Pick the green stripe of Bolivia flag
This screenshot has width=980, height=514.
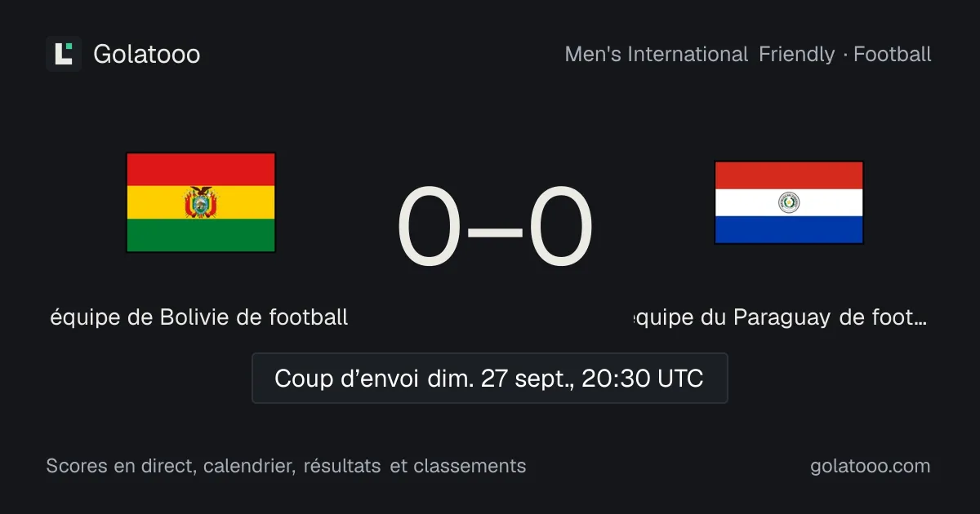coord(201,236)
